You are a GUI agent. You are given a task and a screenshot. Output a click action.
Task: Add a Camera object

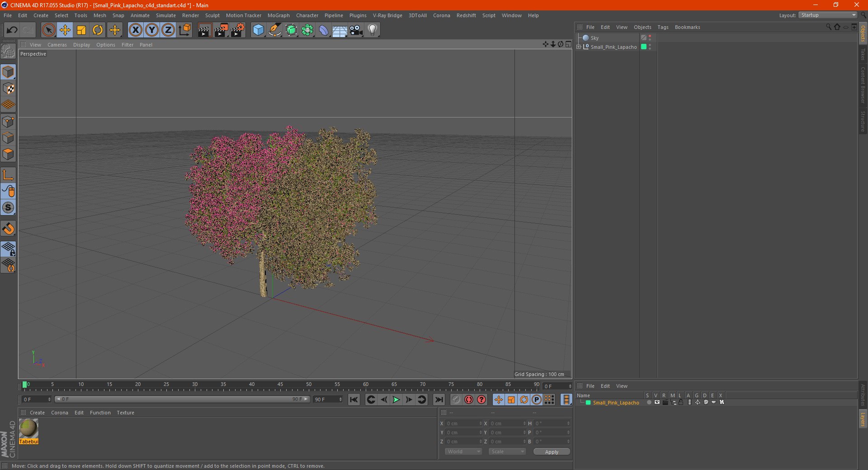tap(356, 30)
